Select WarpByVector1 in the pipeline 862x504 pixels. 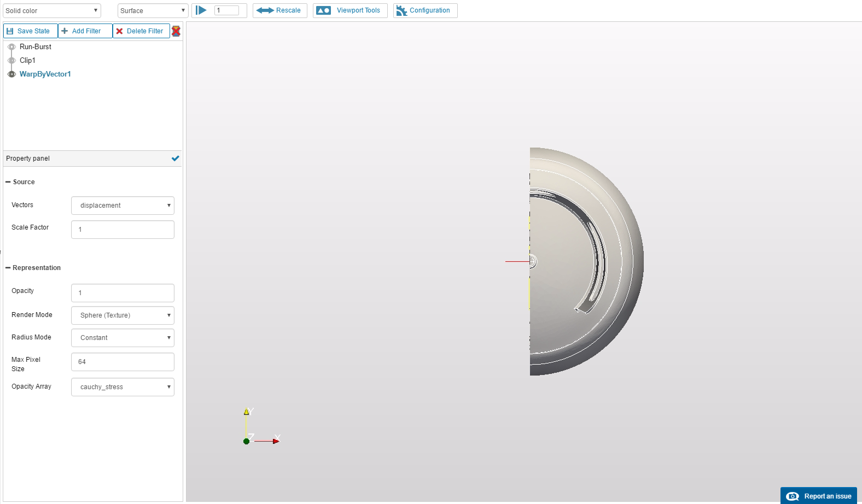(45, 74)
